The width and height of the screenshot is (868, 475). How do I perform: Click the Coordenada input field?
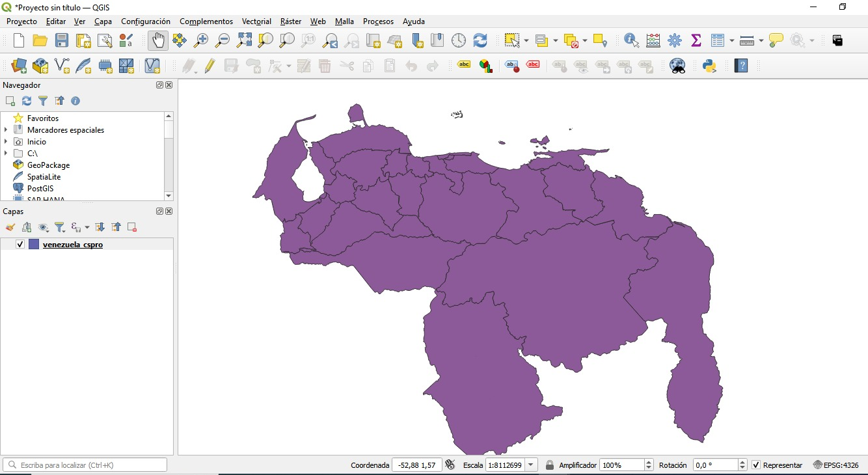(417, 465)
